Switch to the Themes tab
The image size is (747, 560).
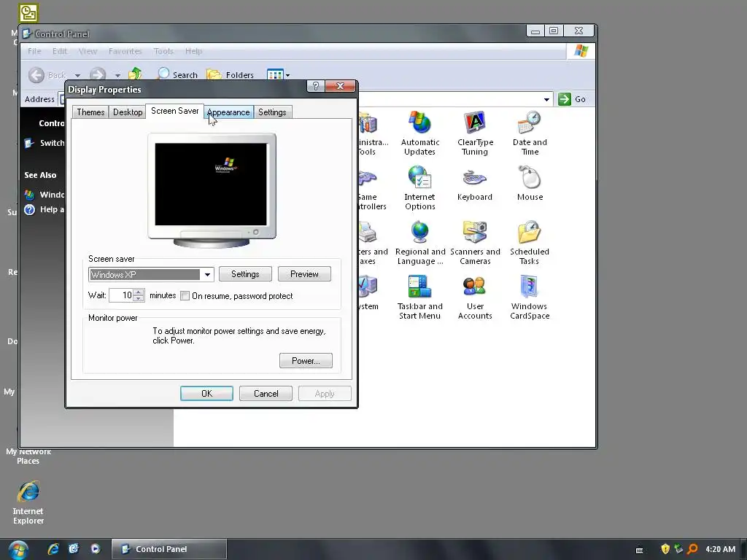coord(90,112)
